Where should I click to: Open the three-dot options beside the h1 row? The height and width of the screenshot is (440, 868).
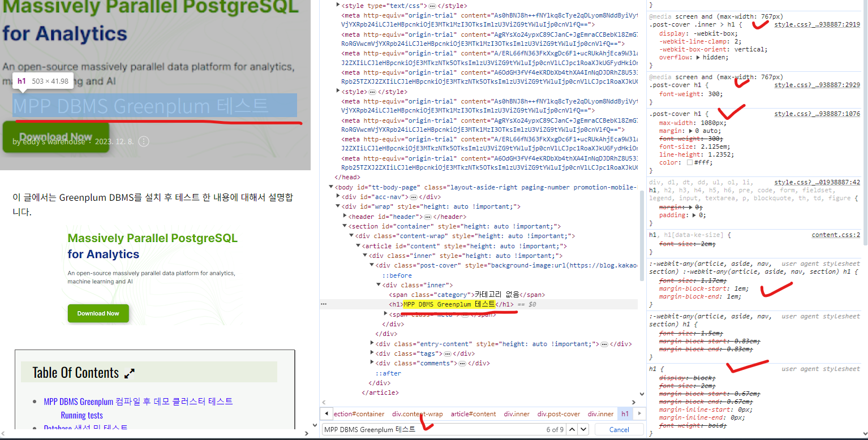click(x=324, y=304)
